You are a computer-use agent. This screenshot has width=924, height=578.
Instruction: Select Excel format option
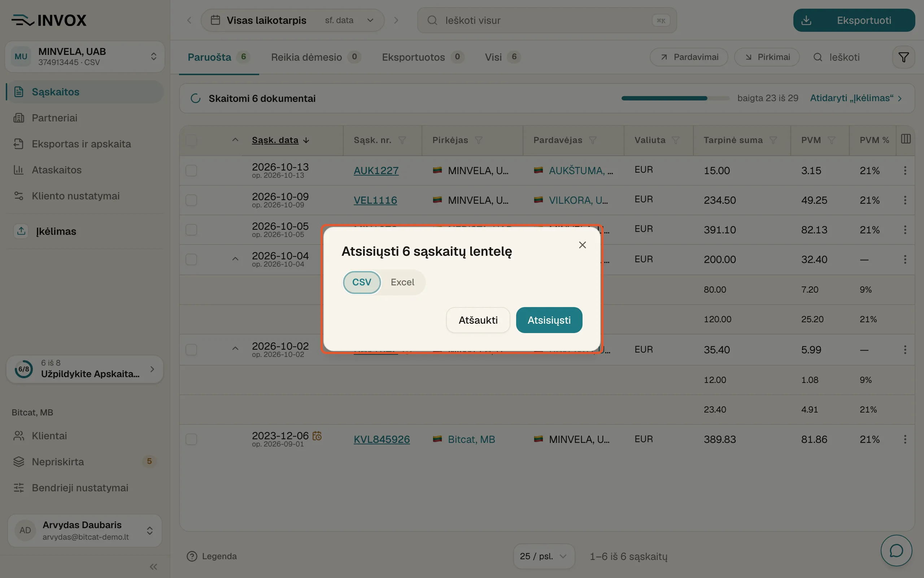(402, 282)
